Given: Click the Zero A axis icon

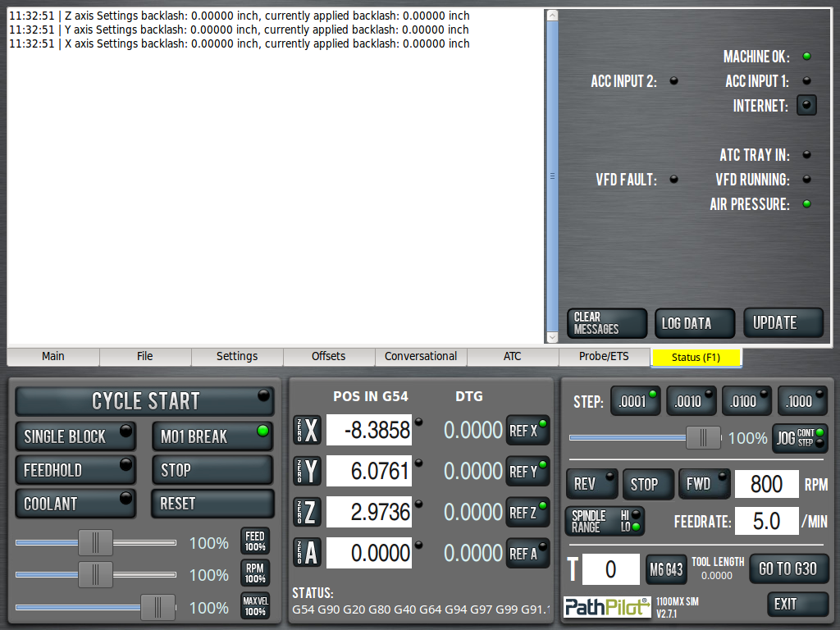Looking at the screenshot, I should pyautogui.click(x=308, y=553).
